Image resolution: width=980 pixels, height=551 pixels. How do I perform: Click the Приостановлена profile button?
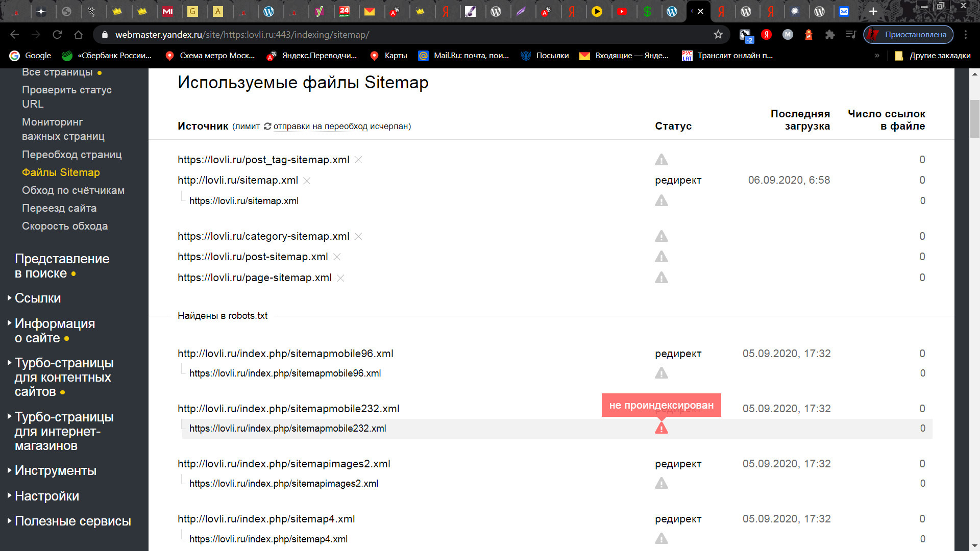(x=909, y=35)
